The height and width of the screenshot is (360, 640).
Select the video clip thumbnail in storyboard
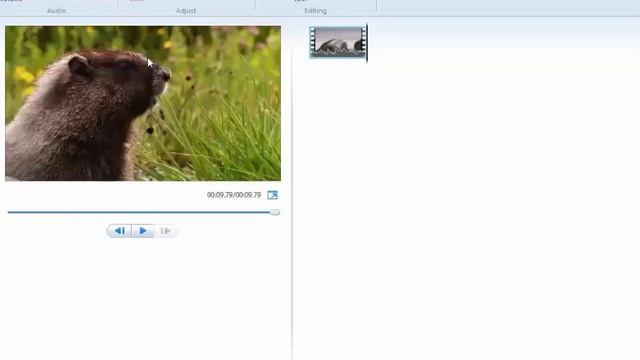338,42
